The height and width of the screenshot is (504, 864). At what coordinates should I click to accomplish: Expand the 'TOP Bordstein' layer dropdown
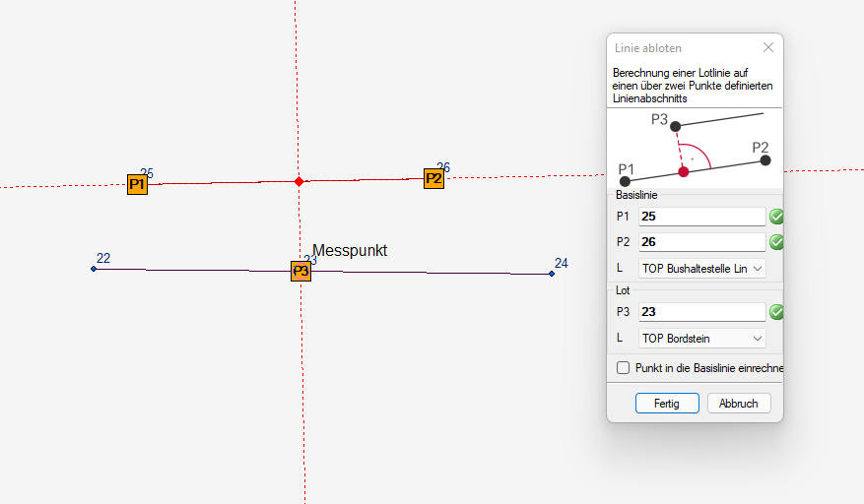[x=701, y=339]
